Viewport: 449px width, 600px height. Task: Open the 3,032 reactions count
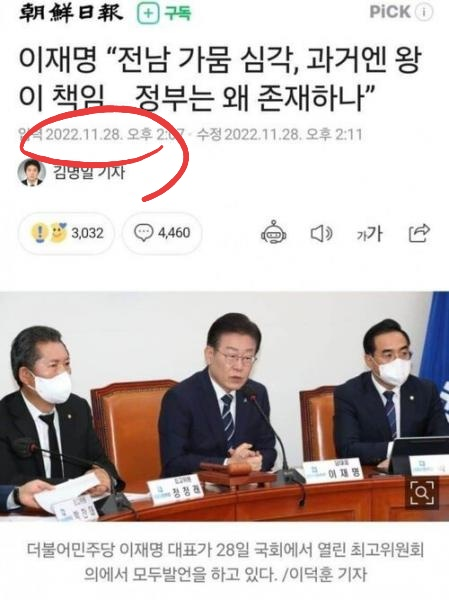pyautogui.click(x=87, y=233)
